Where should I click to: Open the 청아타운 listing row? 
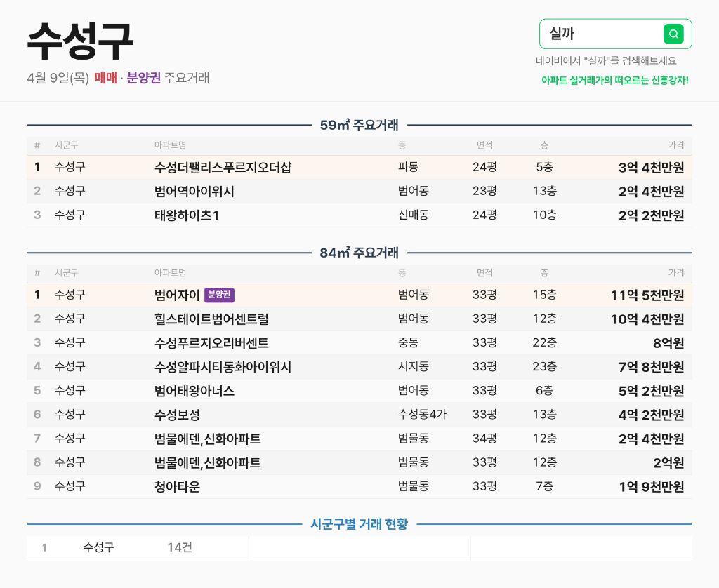[359, 486]
